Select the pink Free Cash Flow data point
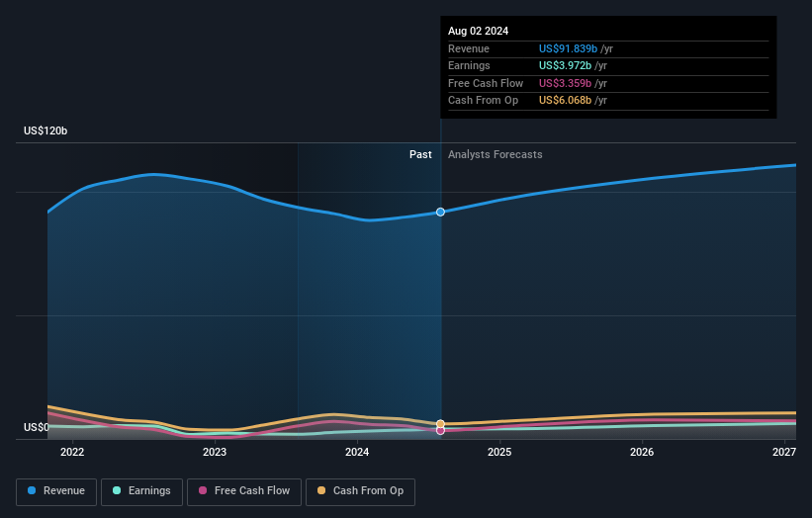812x518 pixels. point(440,431)
